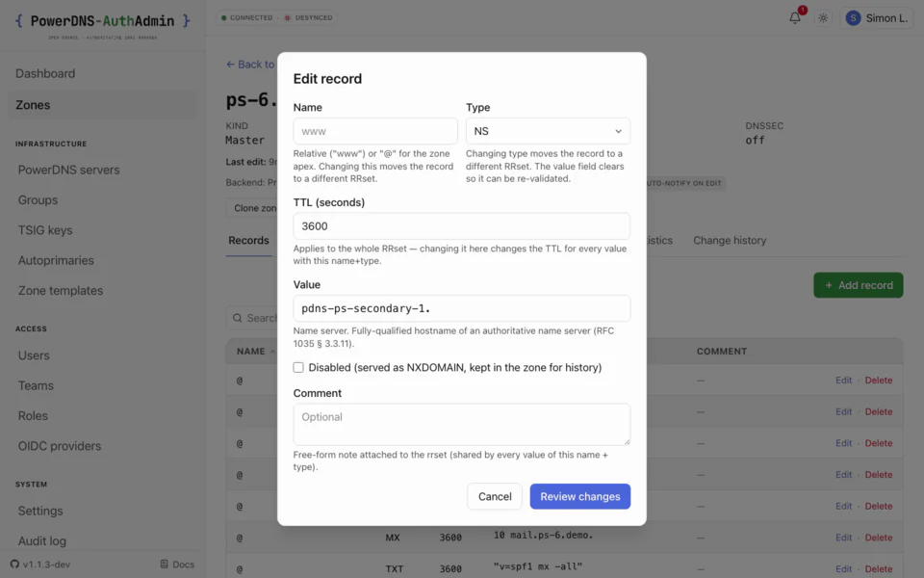Open Users in the sidebar
The height and width of the screenshot is (578, 924).
(x=34, y=355)
